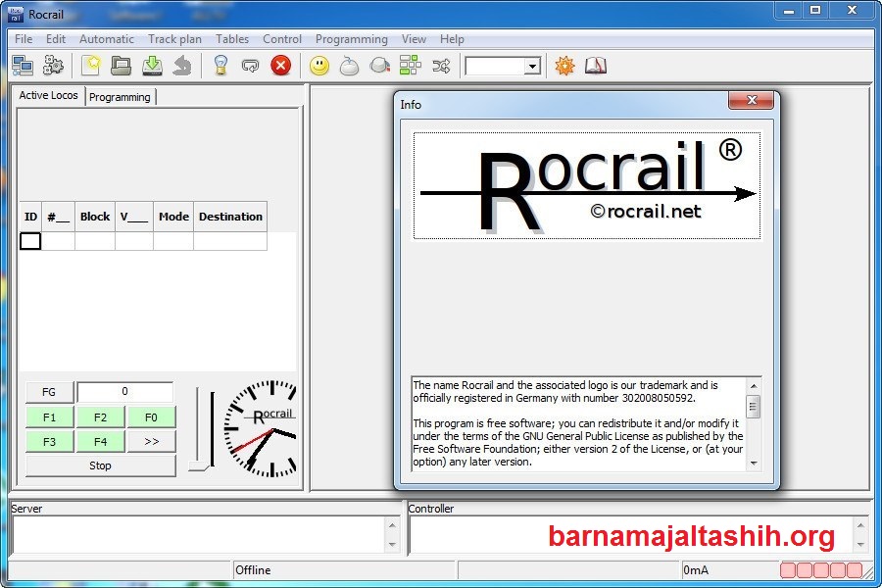The width and height of the screenshot is (882, 588).
Task: Click the Destination column header
Action: (230, 217)
